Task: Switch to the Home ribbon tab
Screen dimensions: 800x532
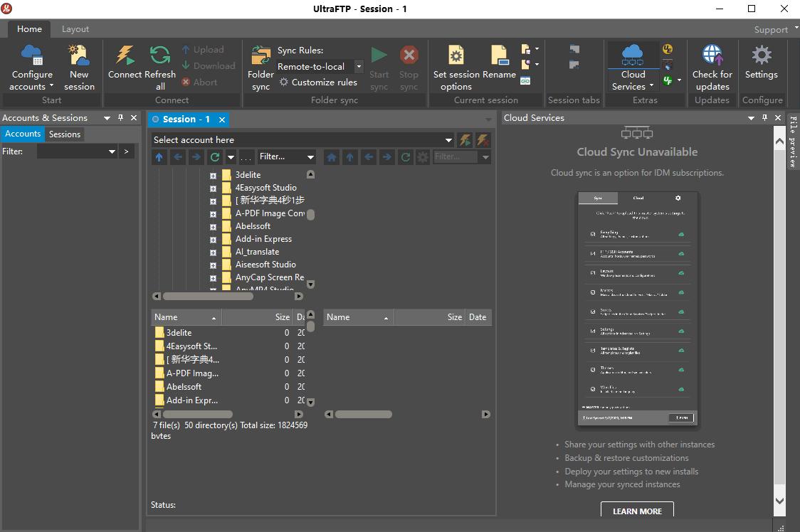Action: 29,29
